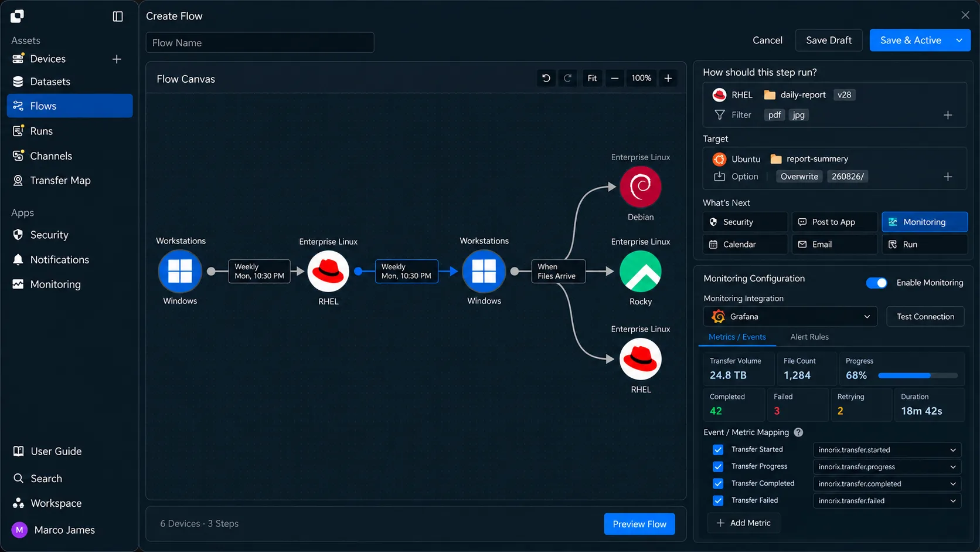Viewport: 980px width, 552px height.
Task: Add a new device with plus icon
Action: 117,59
